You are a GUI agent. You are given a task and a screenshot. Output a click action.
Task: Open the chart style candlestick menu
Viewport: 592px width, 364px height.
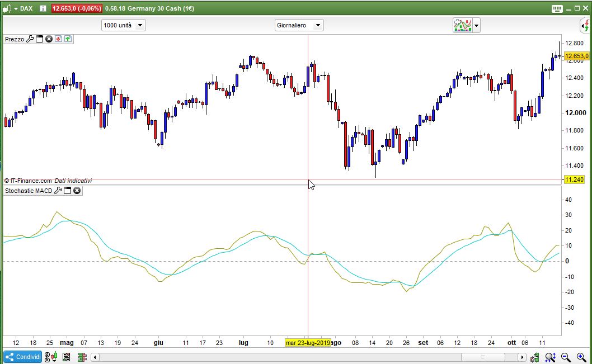pos(10,8)
